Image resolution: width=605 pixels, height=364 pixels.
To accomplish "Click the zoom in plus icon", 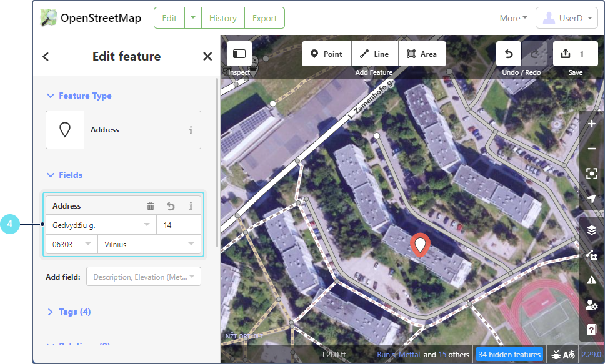I will [x=591, y=124].
